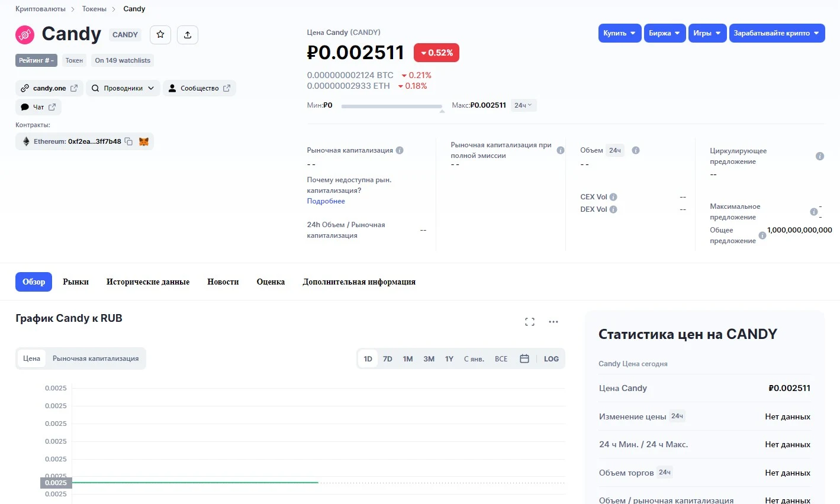This screenshot has height=504, width=840.
Task: Open Сообщество link
Action: 199,88
